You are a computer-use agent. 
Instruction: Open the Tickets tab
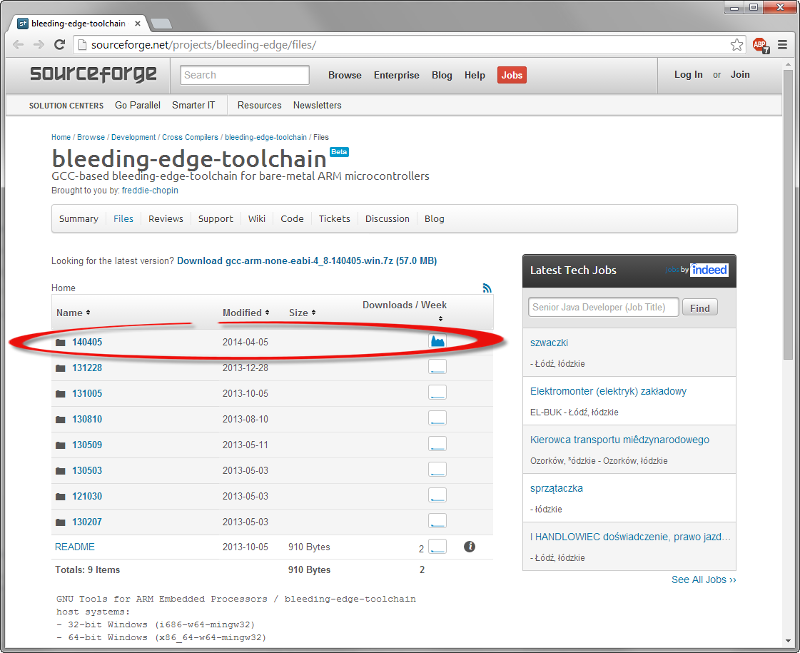(x=335, y=219)
